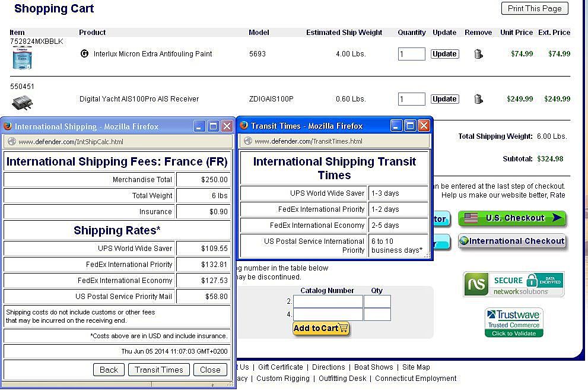The width and height of the screenshot is (588, 391).
Task: Update quantity for Digital Yacht AIS100Pro
Action: pyautogui.click(x=444, y=99)
